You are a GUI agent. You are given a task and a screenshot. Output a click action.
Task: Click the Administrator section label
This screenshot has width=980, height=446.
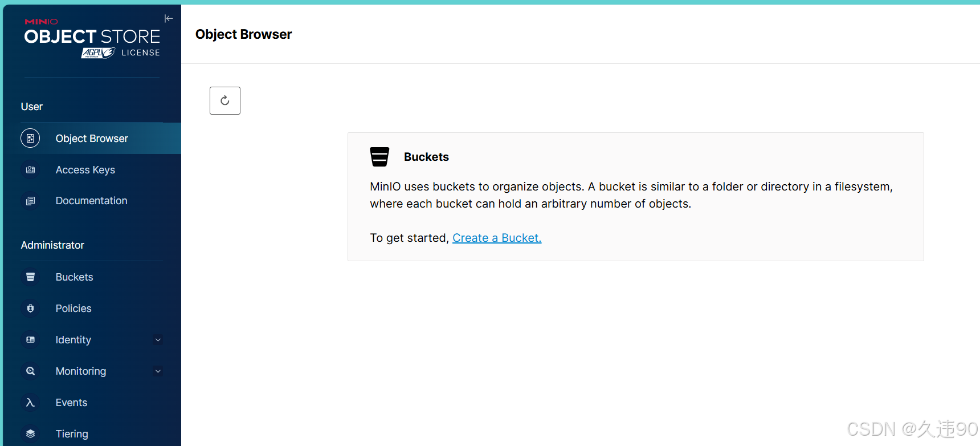tap(52, 245)
